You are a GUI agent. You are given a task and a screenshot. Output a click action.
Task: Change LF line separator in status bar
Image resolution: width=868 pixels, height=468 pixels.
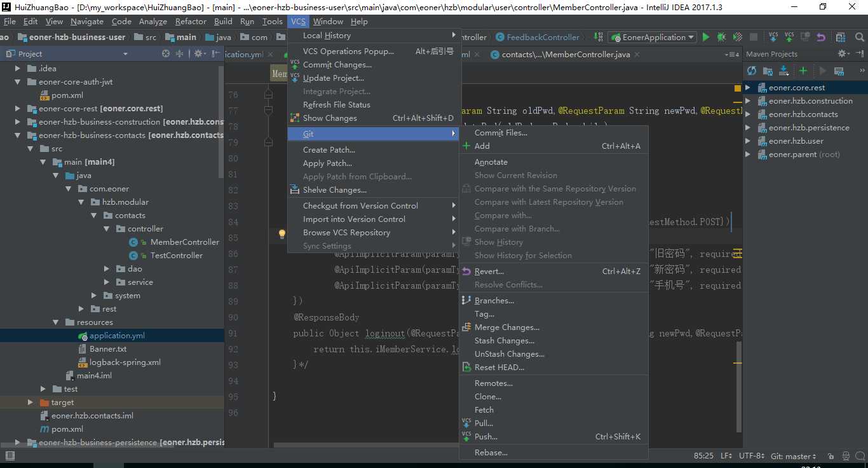click(x=728, y=456)
